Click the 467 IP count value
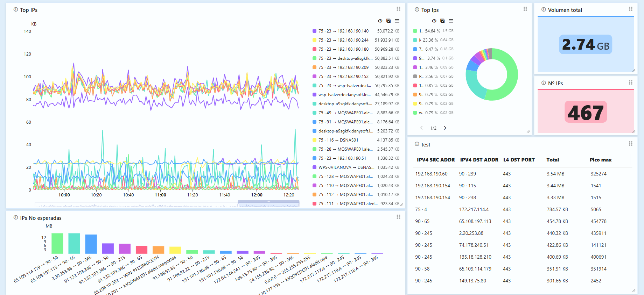This screenshot has height=295, width=644. coord(586,112)
